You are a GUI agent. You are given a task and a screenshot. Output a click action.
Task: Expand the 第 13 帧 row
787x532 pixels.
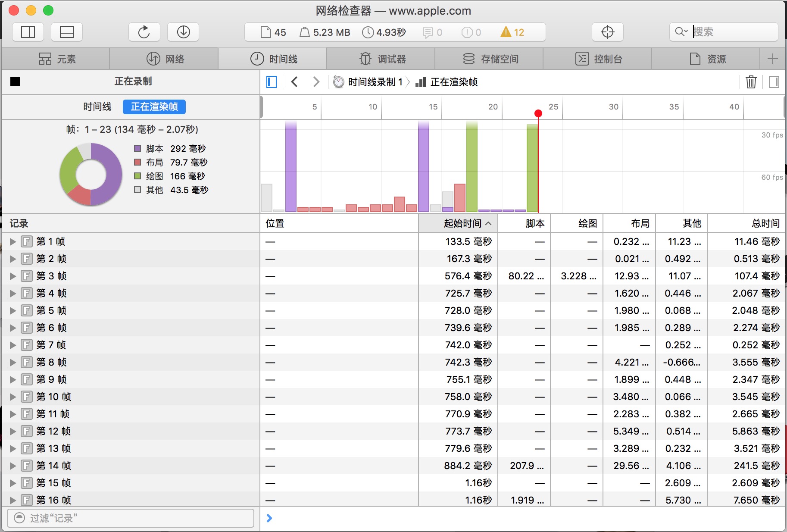(13, 448)
